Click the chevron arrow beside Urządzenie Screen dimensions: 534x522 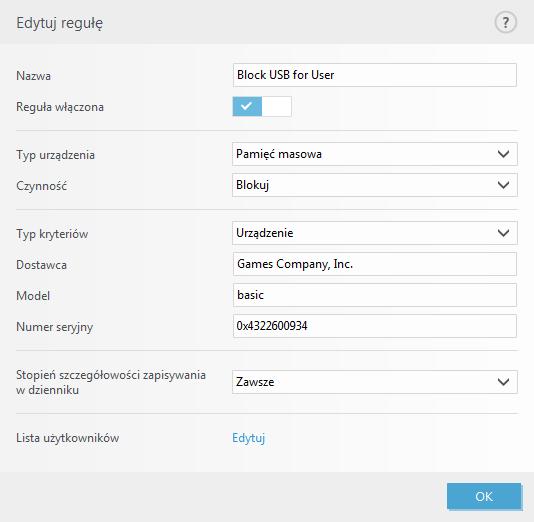pos(503,233)
